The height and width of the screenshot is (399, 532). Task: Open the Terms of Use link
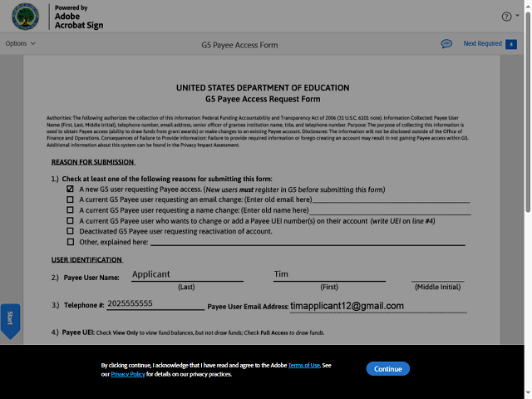(x=304, y=366)
